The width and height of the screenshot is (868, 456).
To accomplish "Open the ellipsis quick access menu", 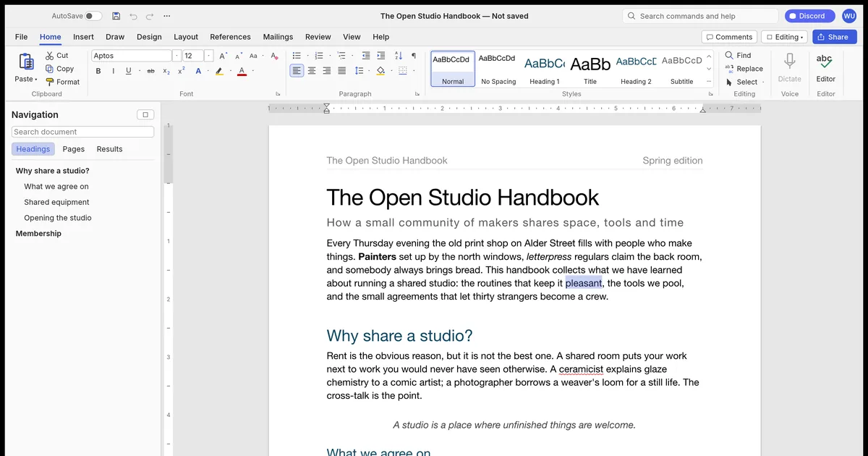I will (x=167, y=16).
